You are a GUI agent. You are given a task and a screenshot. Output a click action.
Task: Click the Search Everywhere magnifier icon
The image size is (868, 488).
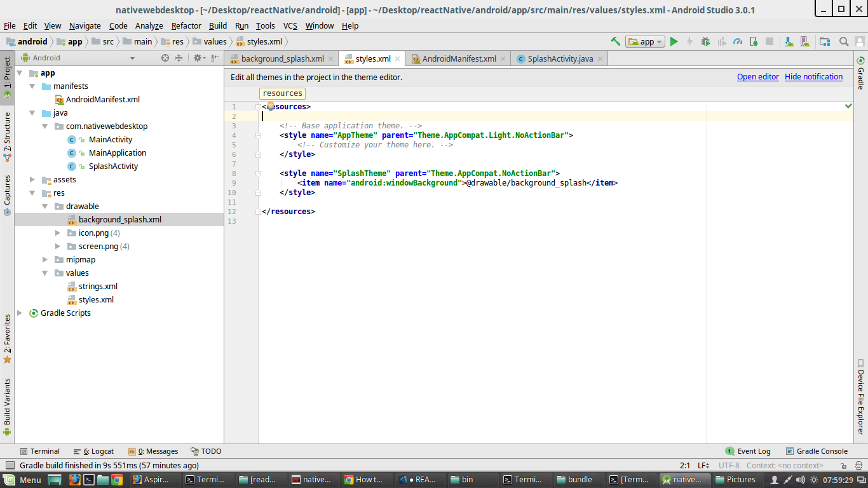(844, 41)
